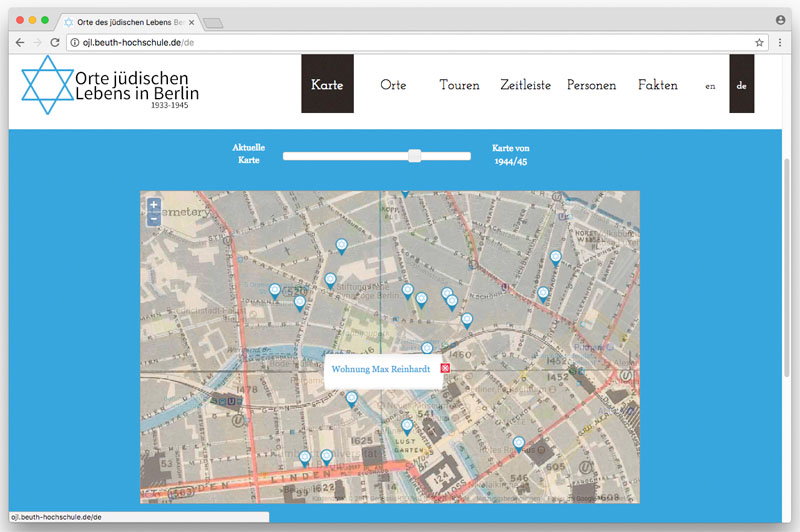Focus the browser address bar
800x532 pixels.
(400, 43)
